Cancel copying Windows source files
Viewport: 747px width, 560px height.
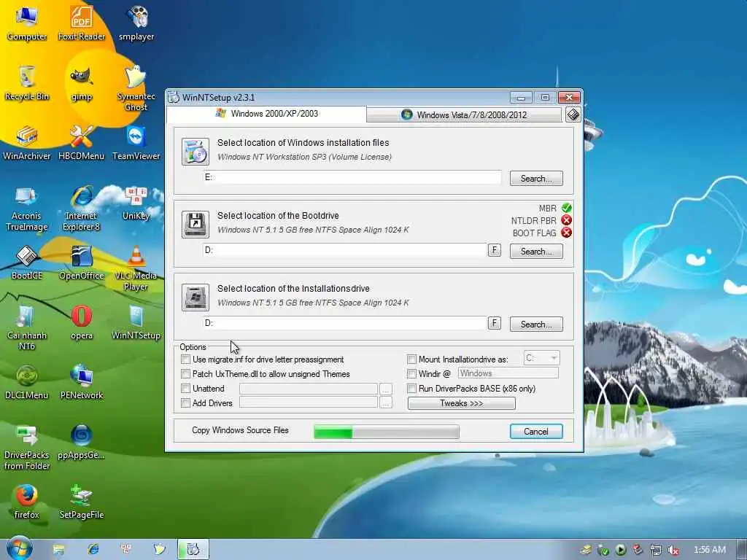(x=536, y=432)
